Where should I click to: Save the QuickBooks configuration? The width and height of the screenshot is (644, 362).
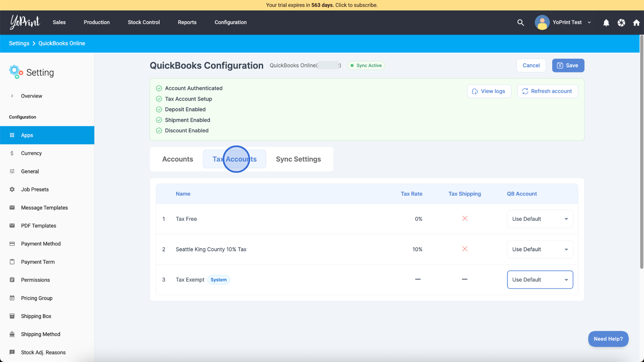point(568,65)
